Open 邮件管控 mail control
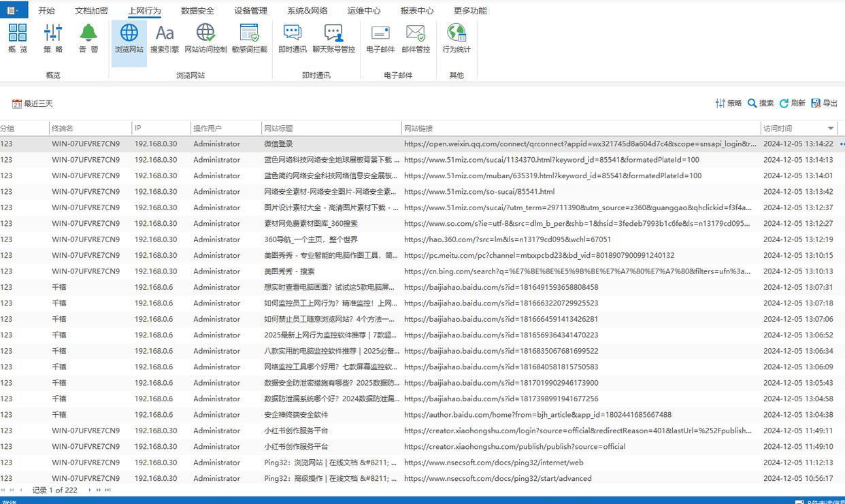Screen dimensions: 845x504 416,38
